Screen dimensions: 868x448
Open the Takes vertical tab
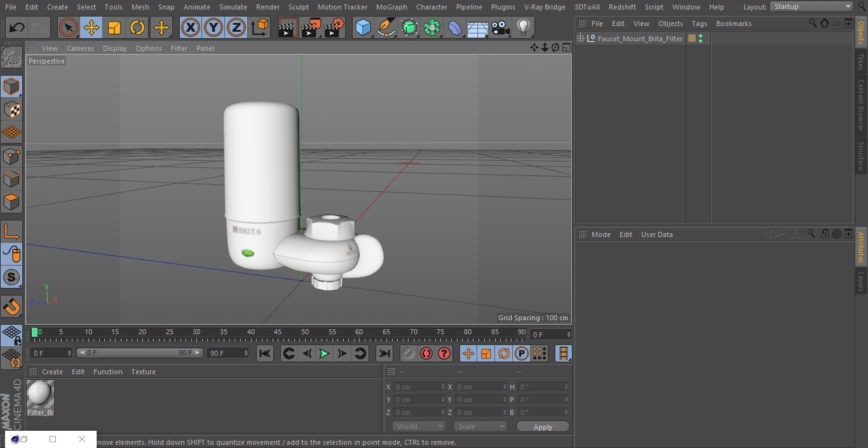[861, 62]
